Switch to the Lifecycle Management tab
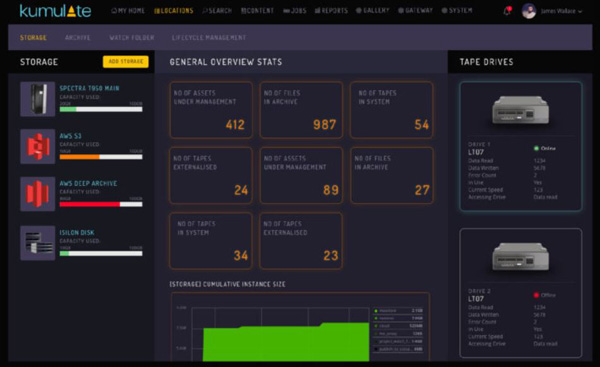The image size is (600, 367). 209,38
